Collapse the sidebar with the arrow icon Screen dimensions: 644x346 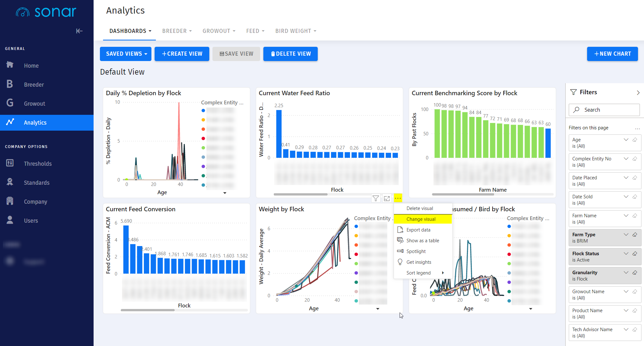click(79, 31)
